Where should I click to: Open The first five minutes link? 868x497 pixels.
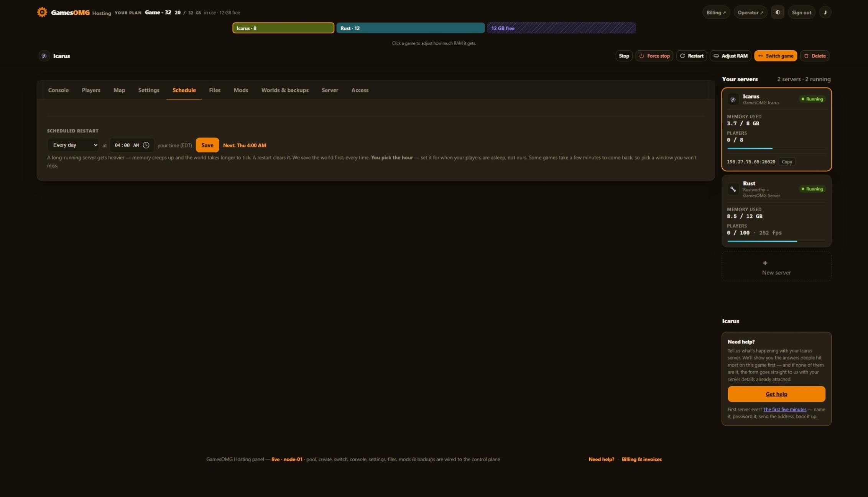pos(784,409)
